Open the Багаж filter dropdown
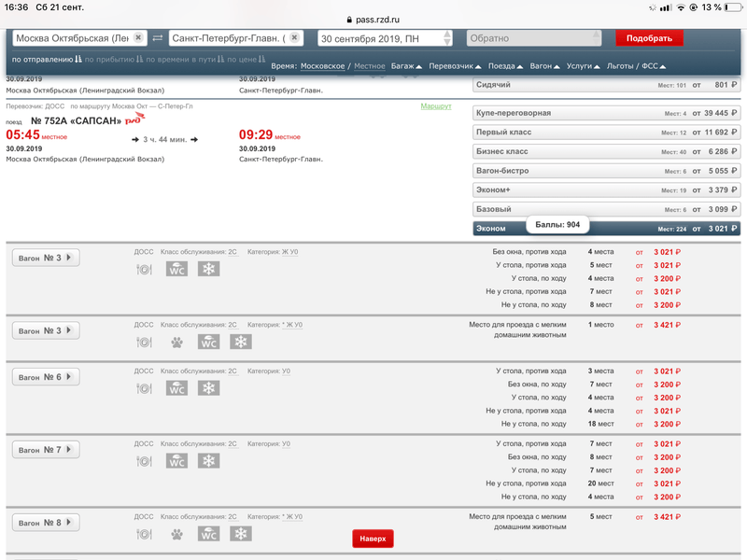The width and height of the screenshot is (747, 560). click(405, 66)
